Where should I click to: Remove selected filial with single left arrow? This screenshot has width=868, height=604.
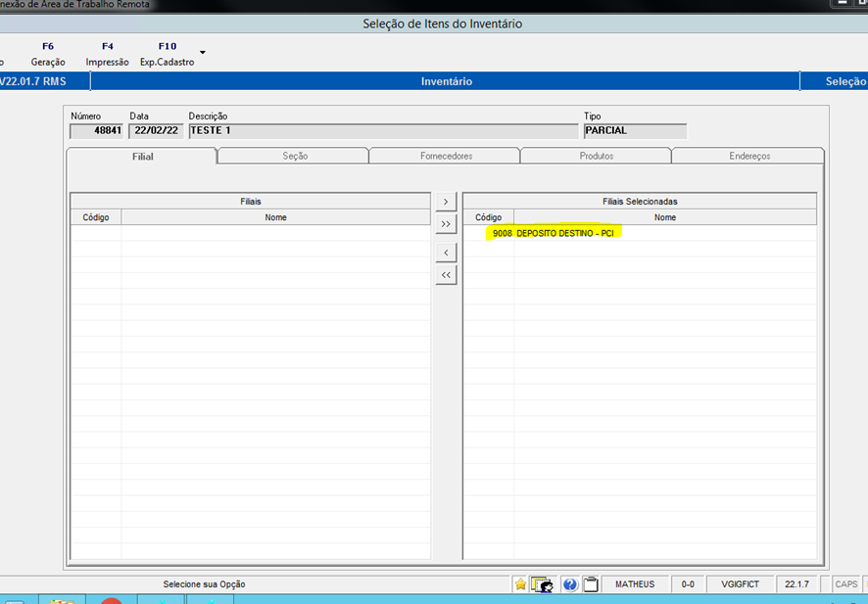pos(446,253)
